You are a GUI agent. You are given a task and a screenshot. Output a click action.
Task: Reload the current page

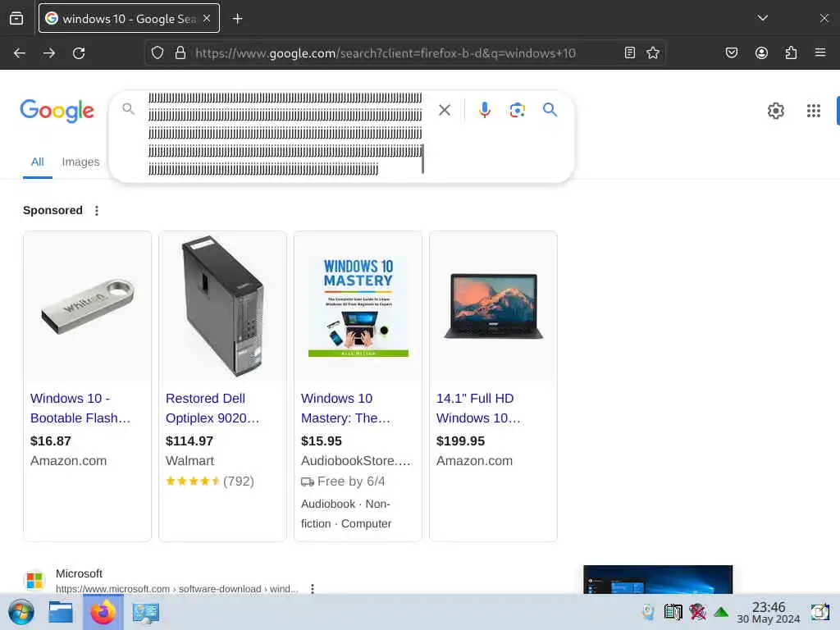click(x=79, y=53)
